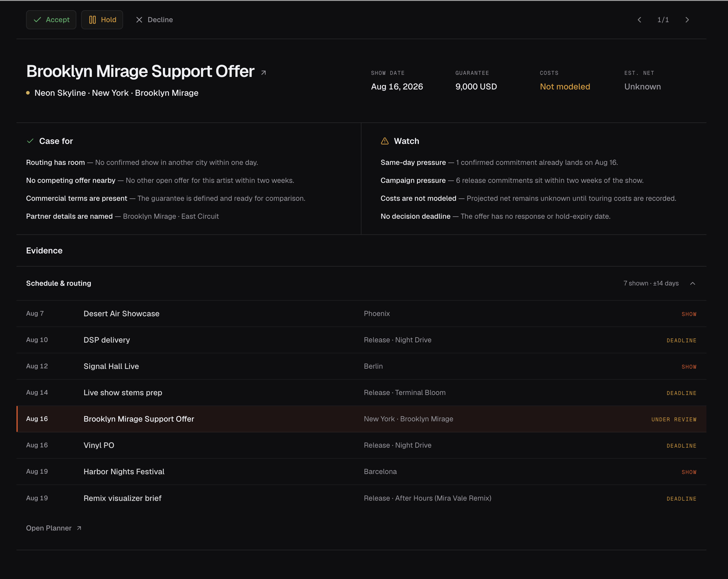Image resolution: width=728 pixels, height=579 pixels.
Task: Click the Brooklyn Mirage Support Offer title
Action: coord(140,71)
